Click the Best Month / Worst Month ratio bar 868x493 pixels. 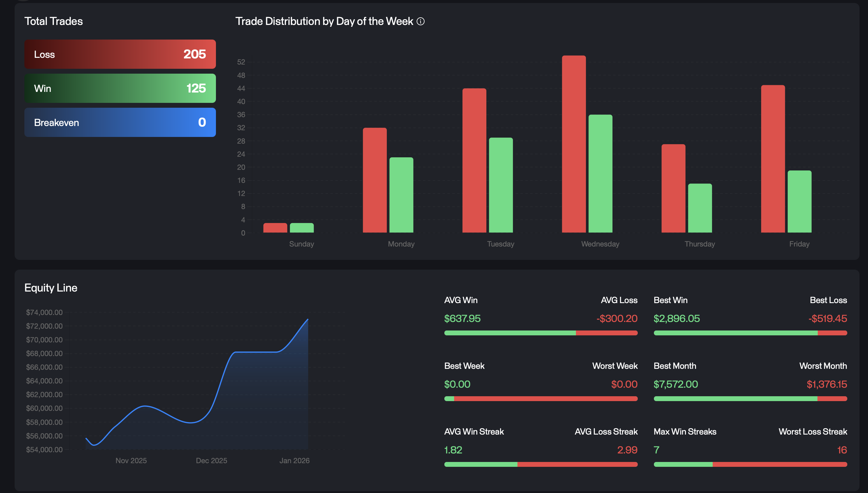pyautogui.click(x=750, y=399)
